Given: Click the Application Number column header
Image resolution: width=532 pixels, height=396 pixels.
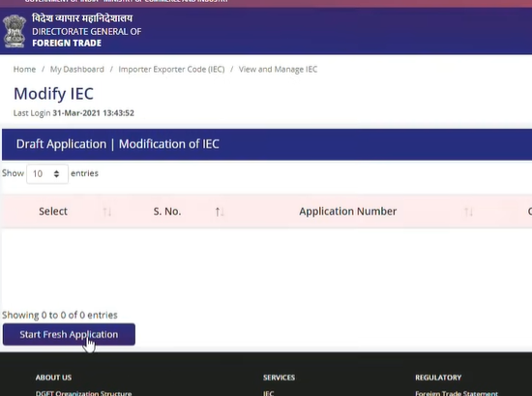Looking at the screenshot, I should pyautogui.click(x=348, y=211).
